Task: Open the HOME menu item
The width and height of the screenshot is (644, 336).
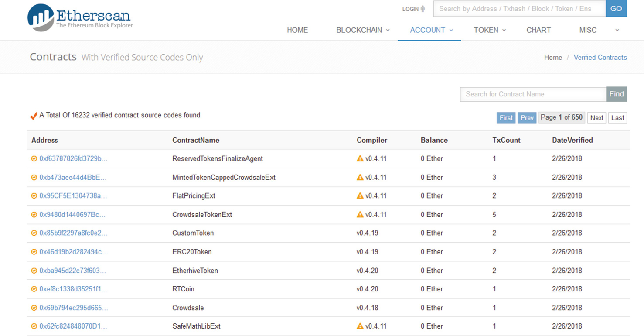Action: point(297,30)
